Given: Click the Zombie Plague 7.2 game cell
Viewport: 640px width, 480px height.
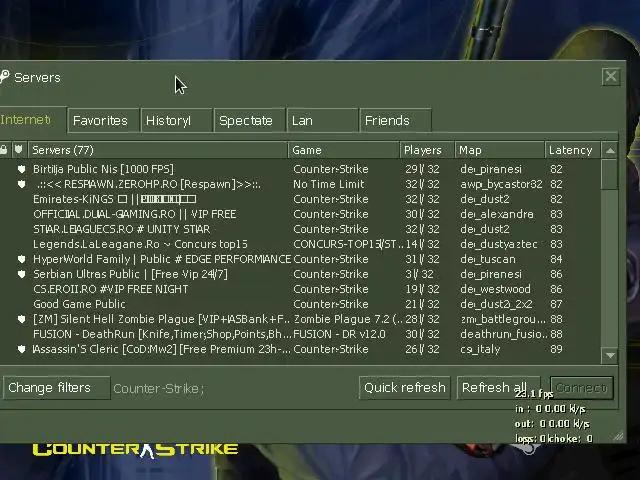Looking at the screenshot, I should pos(348,319).
